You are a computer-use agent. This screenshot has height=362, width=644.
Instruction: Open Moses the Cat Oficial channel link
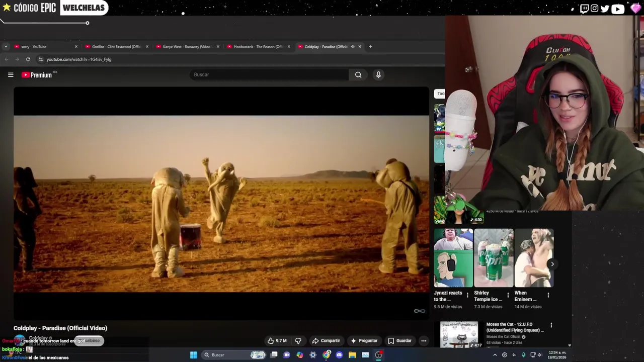[504, 337]
